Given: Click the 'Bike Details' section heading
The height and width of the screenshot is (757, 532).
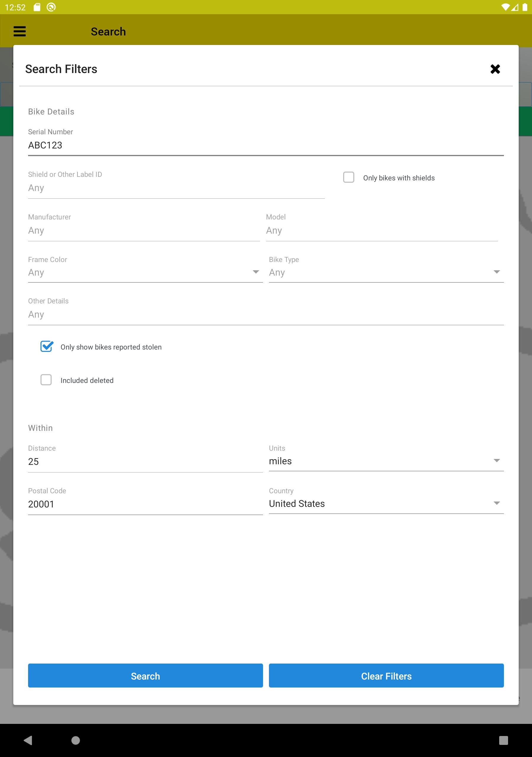Looking at the screenshot, I should click(x=51, y=111).
